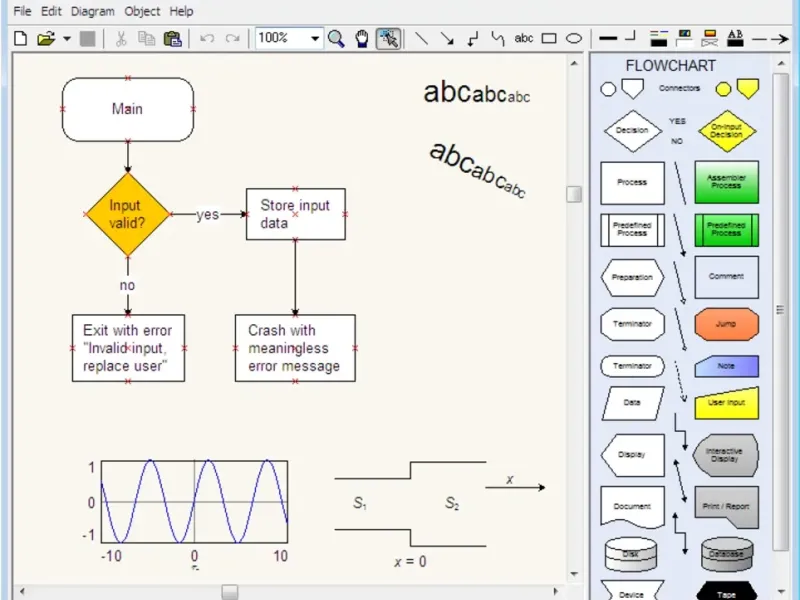Viewport: 800px width, 600px height.
Task: Select the rectangle shape tool
Action: [x=549, y=38]
